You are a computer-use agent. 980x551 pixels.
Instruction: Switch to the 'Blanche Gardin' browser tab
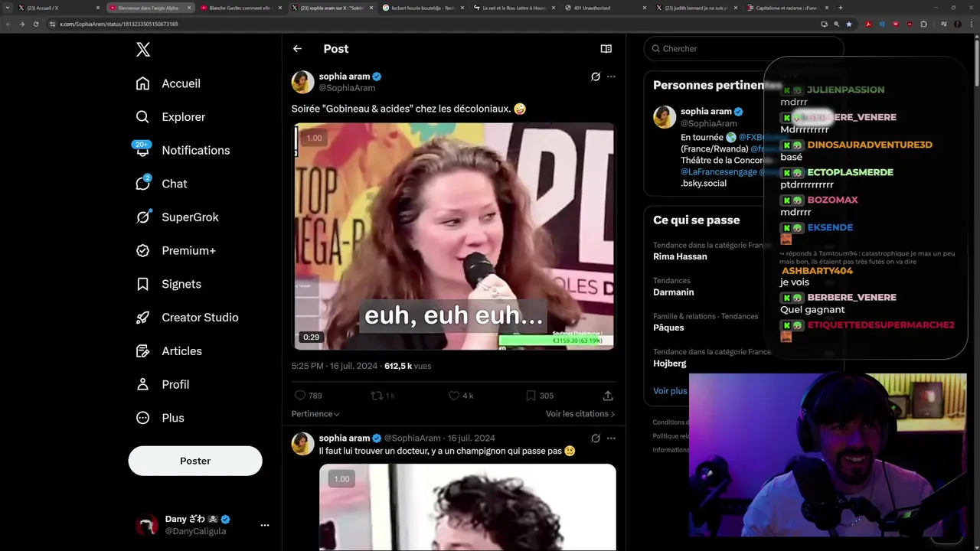[x=240, y=8]
